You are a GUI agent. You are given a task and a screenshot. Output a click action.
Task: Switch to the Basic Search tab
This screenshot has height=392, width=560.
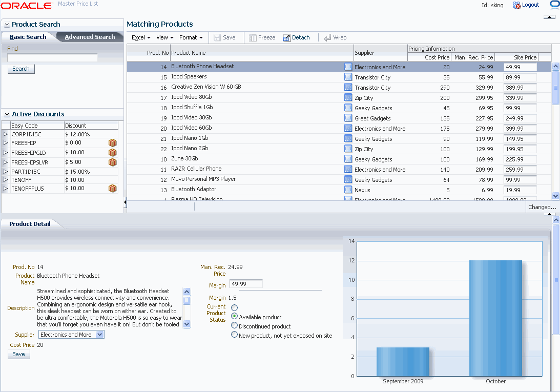[28, 37]
